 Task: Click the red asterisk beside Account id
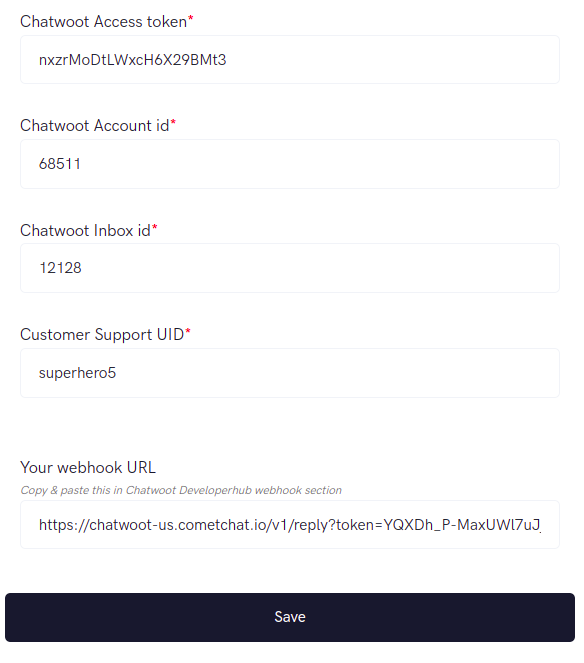click(x=173, y=122)
